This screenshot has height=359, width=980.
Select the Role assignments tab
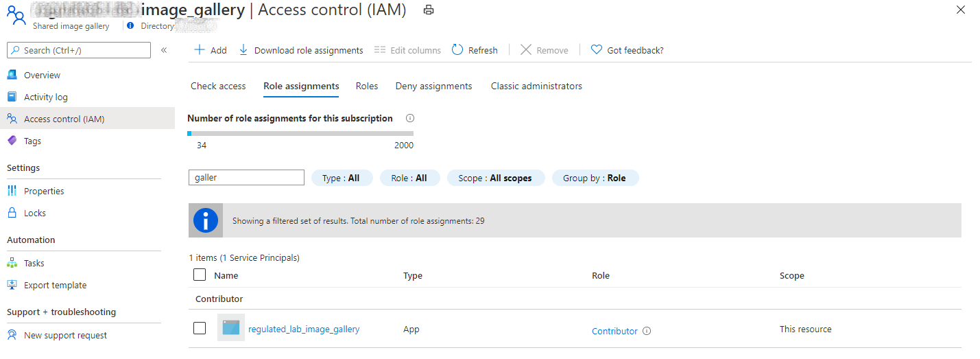pyautogui.click(x=301, y=86)
